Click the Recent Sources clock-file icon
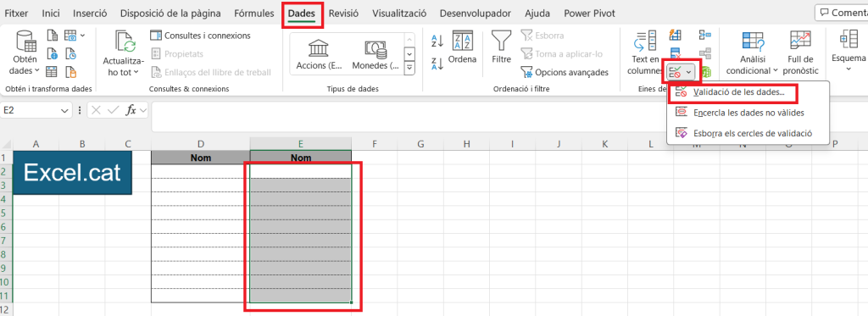868x316 pixels. (71, 53)
